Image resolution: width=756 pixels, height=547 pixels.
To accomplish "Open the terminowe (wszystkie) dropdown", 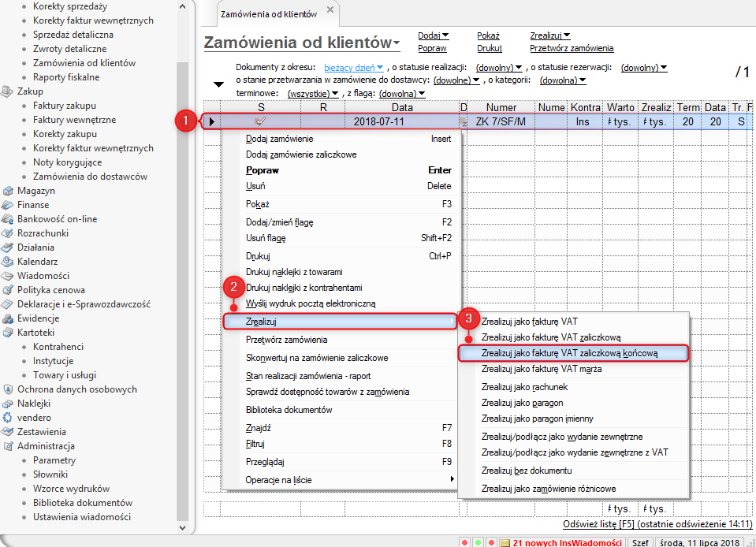I will click(x=312, y=94).
